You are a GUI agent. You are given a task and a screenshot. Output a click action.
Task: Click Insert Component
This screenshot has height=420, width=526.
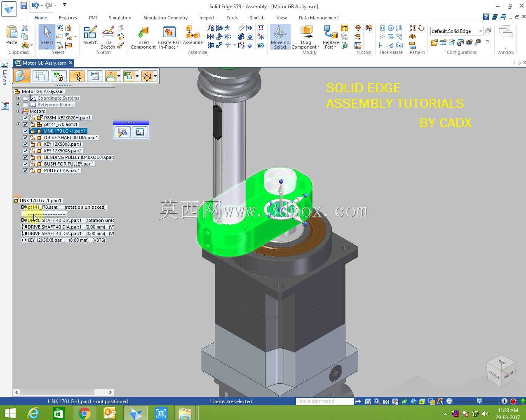143,38
